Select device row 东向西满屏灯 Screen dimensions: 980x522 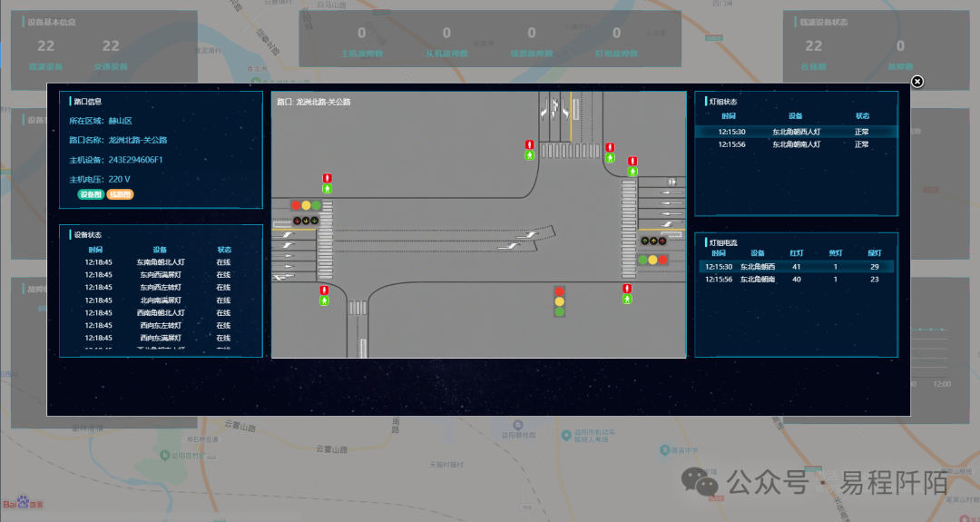coord(161,275)
